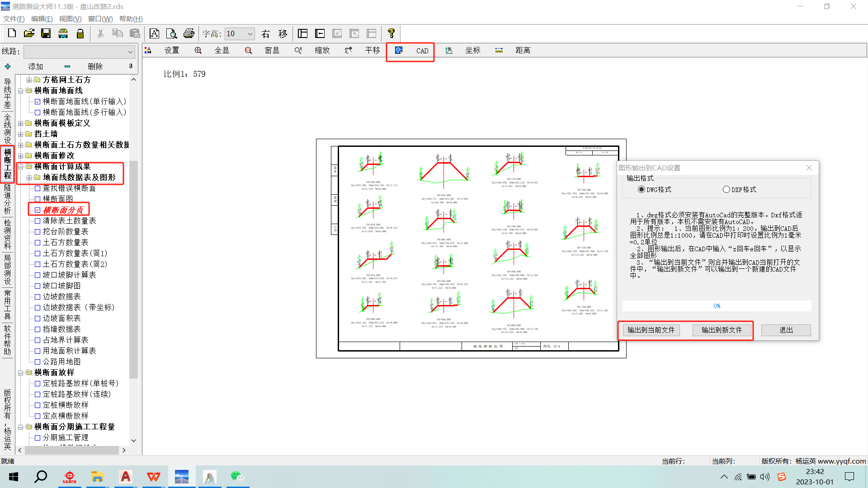The height and width of the screenshot is (488, 868).
Task: Click the print preview magnifier icon
Action: click(x=171, y=33)
